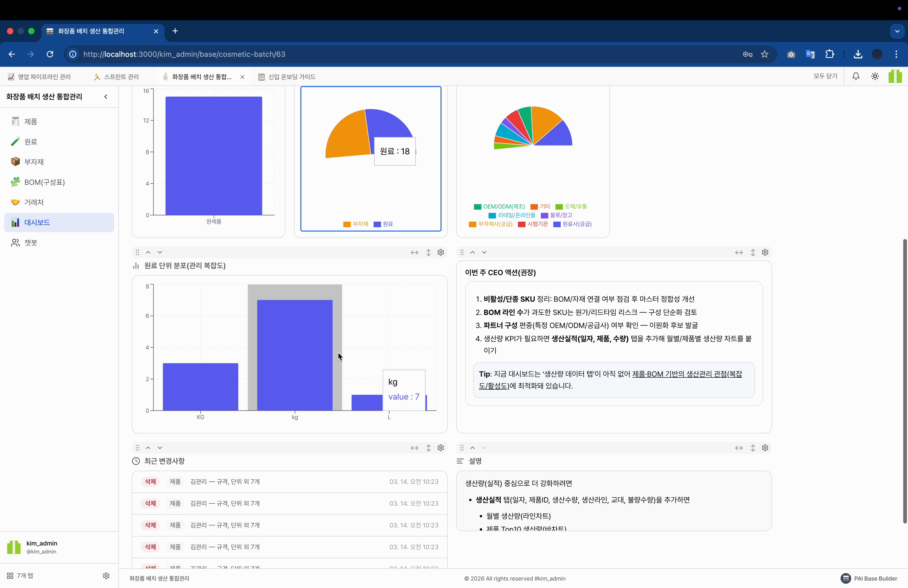Click the browser bookmark star icon

click(765, 54)
